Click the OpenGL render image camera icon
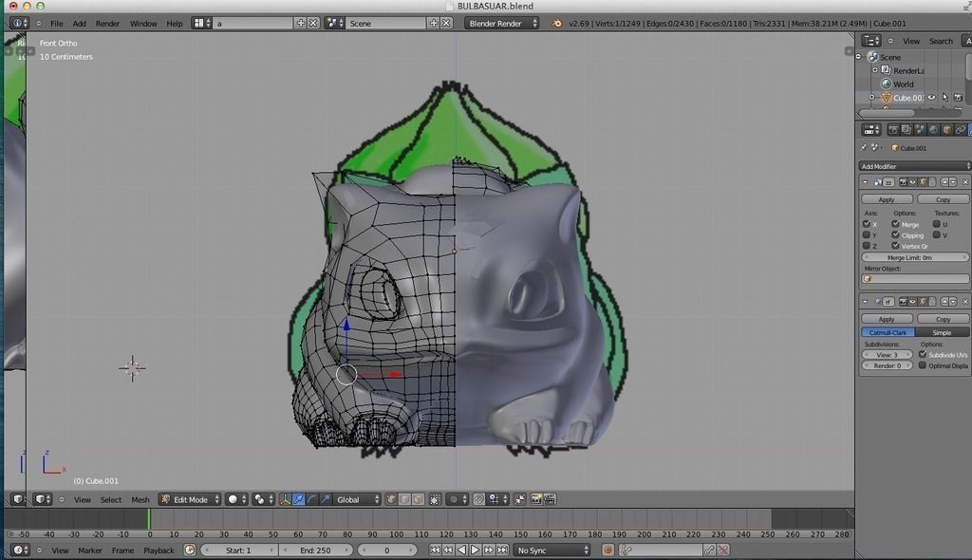The width and height of the screenshot is (972, 560). tap(536, 499)
